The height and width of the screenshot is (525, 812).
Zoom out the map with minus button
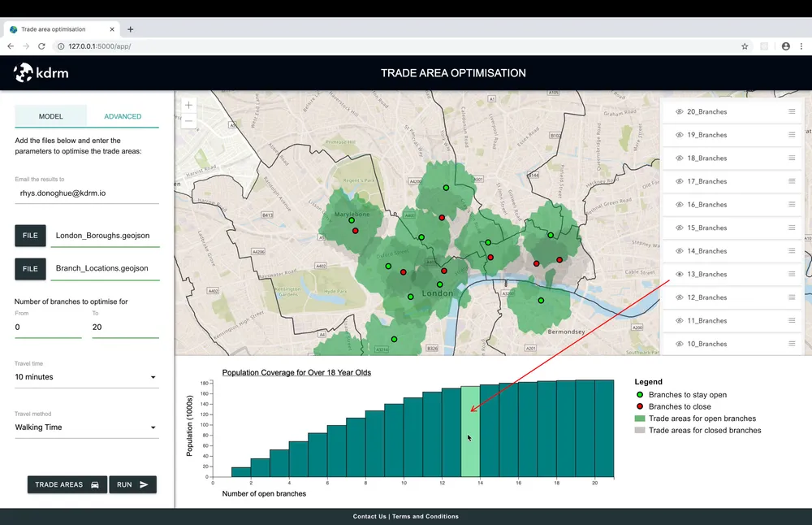click(x=188, y=122)
